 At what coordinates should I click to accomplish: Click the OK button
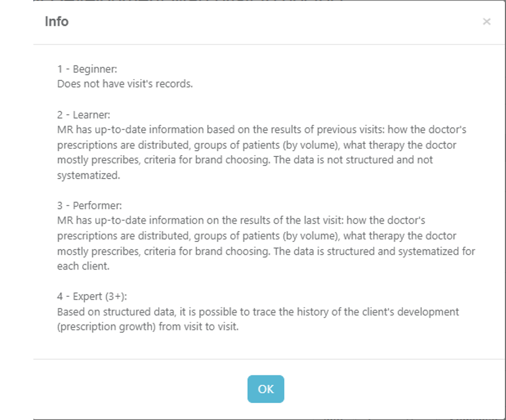(265, 389)
